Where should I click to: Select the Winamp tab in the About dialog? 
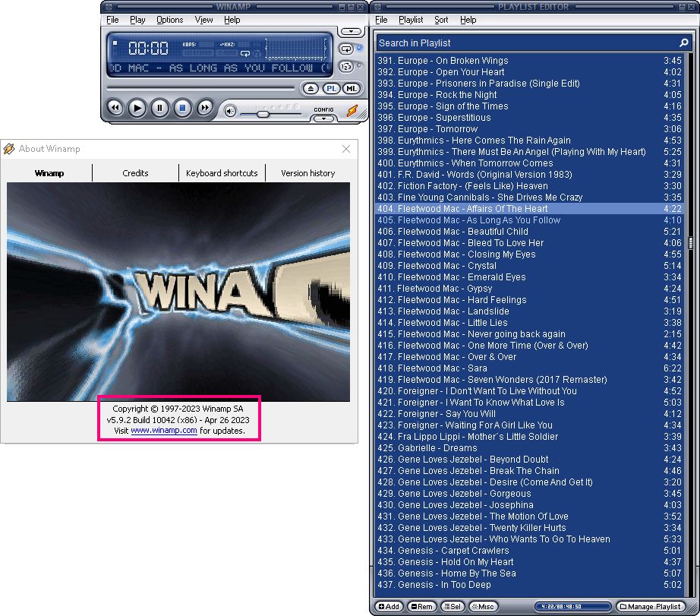click(49, 173)
